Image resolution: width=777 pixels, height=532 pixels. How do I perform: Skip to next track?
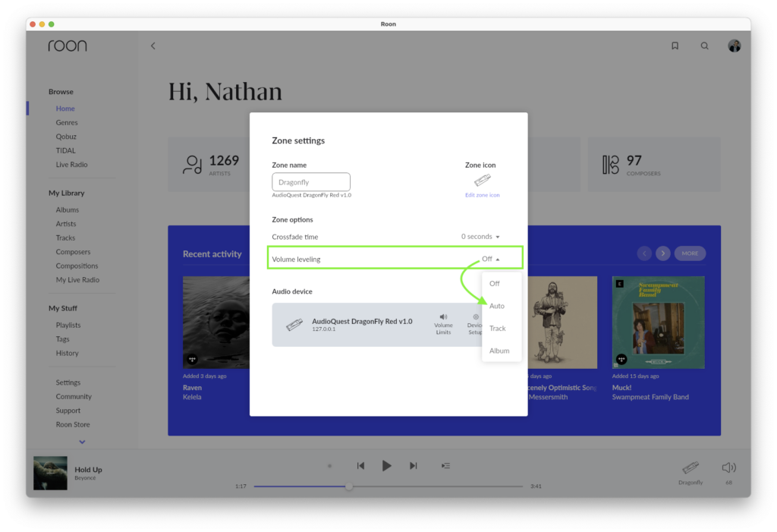click(414, 465)
